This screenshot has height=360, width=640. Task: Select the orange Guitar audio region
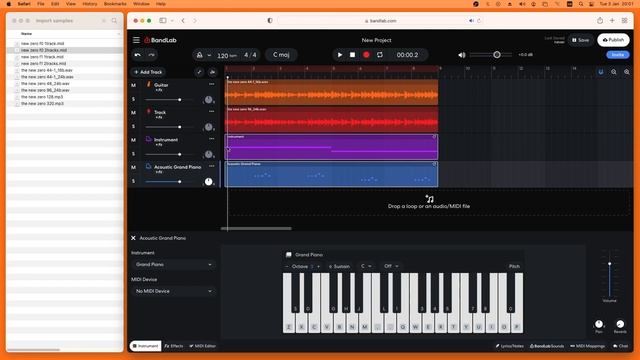pyautogui.click(x=331, y=92)
